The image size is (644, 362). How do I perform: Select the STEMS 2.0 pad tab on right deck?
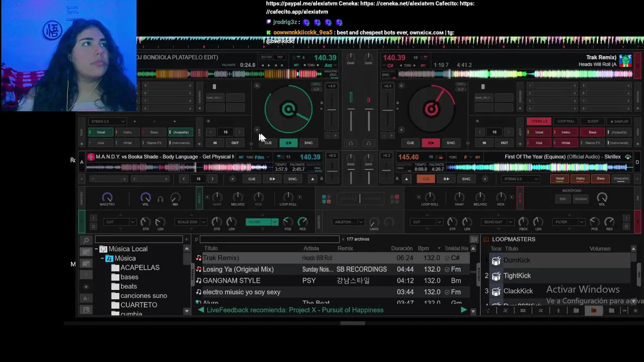[x=539, y=121]
